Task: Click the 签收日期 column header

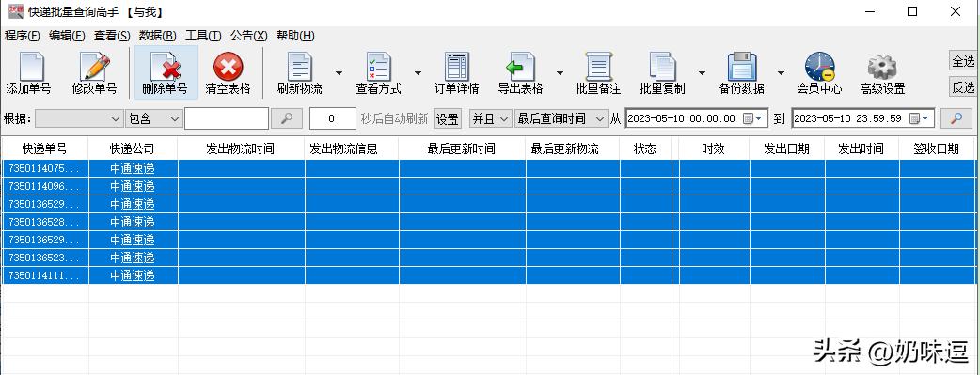Action: 936,148
